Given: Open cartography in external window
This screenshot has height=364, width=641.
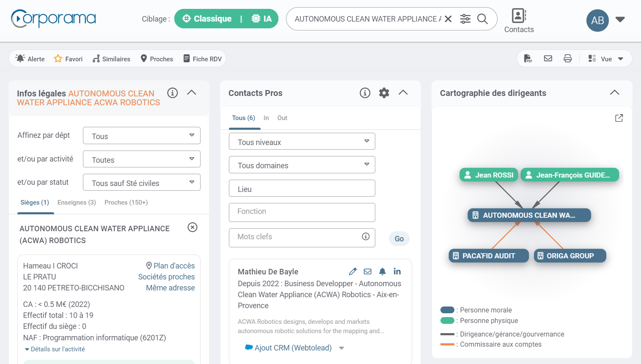Looking at the screenshot, I should tap(619, 118).
